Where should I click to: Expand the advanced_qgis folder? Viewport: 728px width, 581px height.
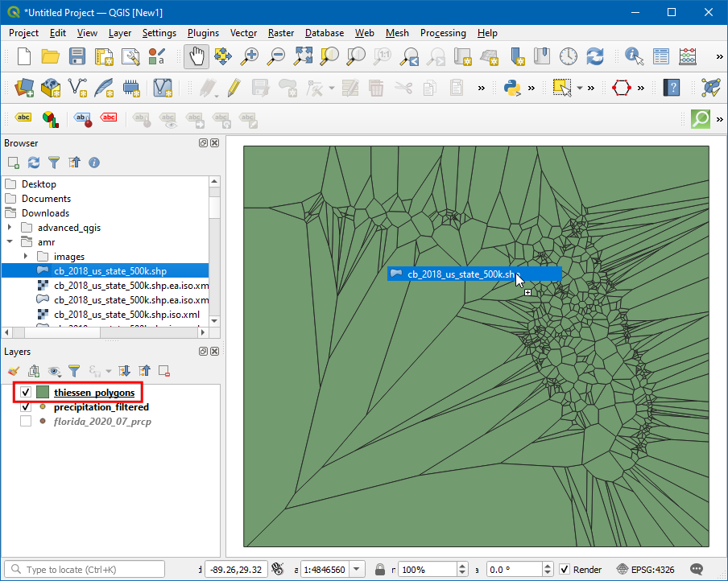tap(11, 228)
